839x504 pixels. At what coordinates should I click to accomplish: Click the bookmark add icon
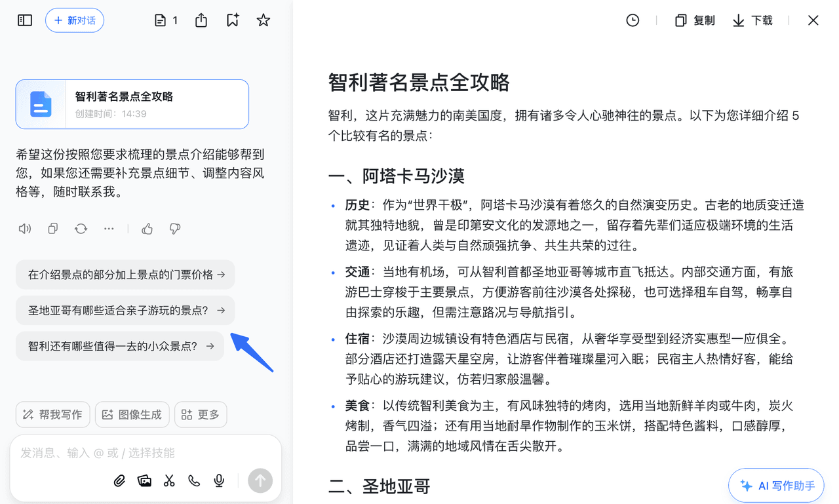click(x=233, y=20)
